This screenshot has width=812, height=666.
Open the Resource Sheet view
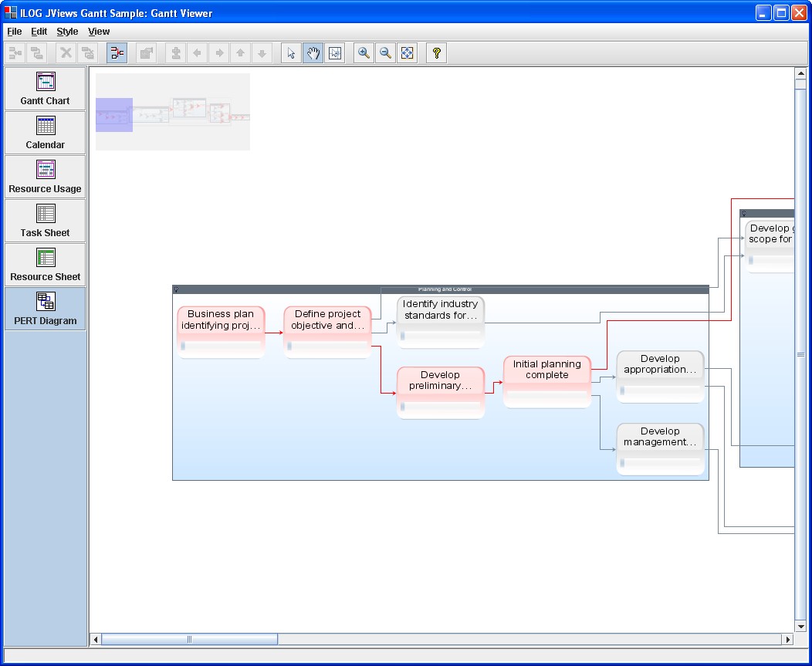pos(45,265)
